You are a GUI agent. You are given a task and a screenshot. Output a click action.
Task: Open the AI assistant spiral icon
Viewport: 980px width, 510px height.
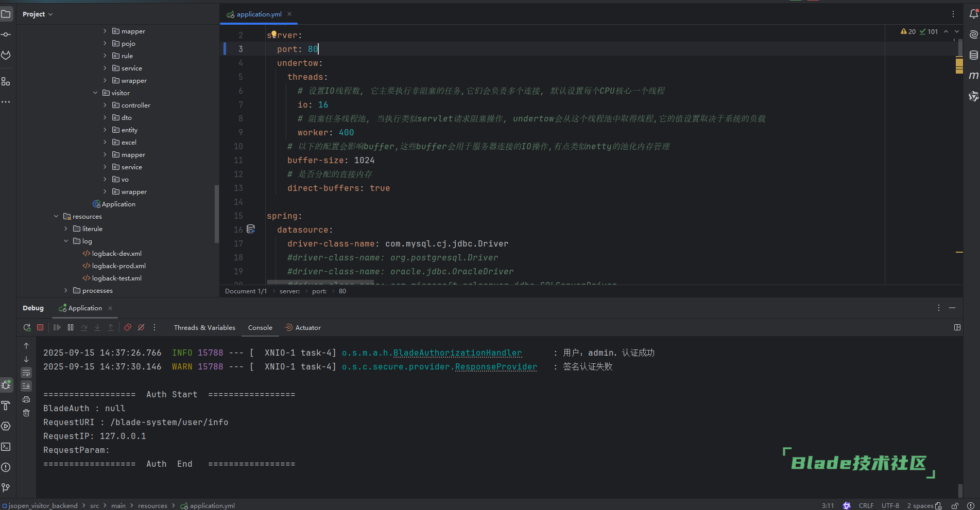coord(973,34)
